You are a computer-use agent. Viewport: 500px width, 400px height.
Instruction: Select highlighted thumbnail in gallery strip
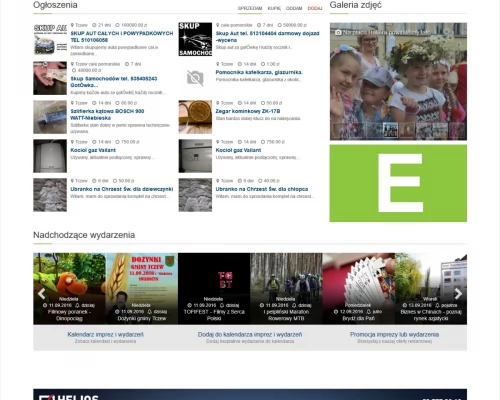click(x=390, y=130)
